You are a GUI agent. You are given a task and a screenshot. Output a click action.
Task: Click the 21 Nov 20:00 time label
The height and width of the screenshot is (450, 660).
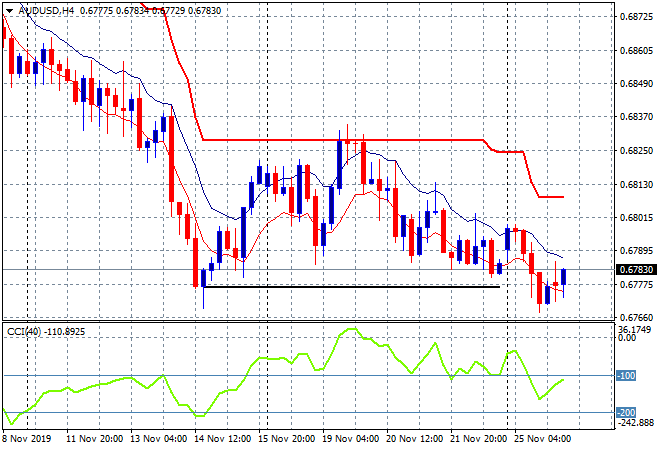tap(479, 439)
